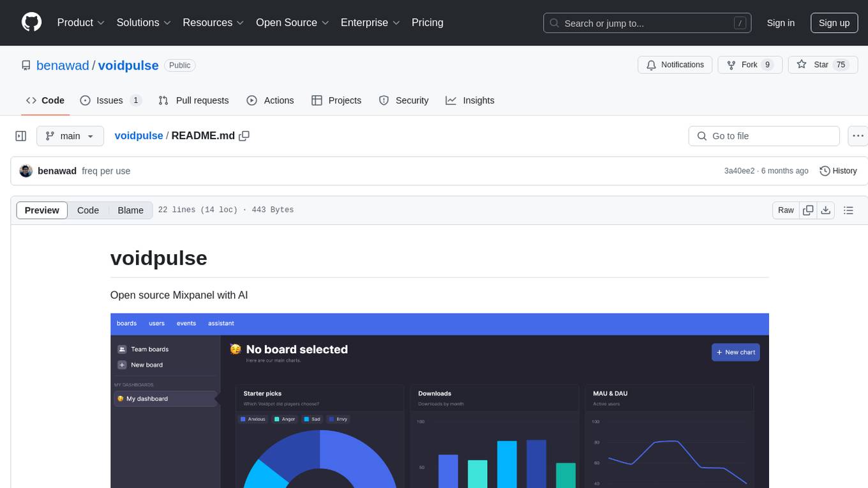Expand the Resources menu
Image resolution: width=868 pixels, height=488 pixels.
pyautogui.click(x=214, y=22)
